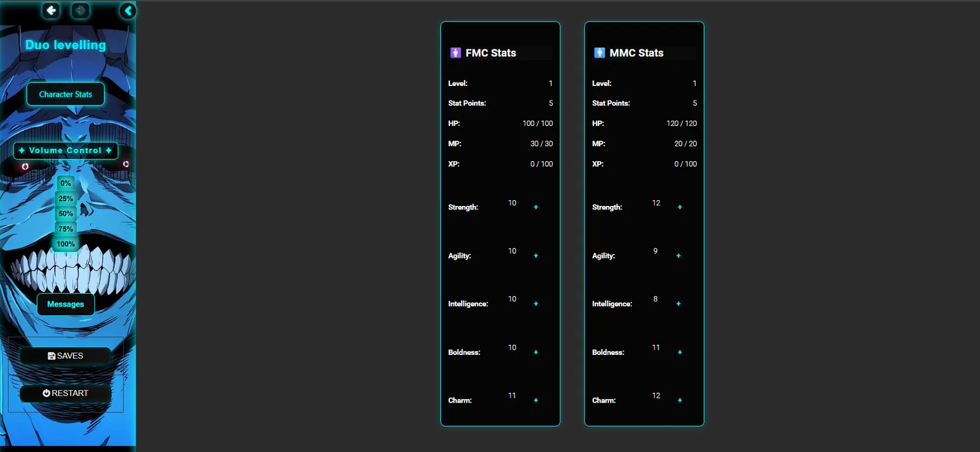Set volume to 100%

tap(65, 244)
